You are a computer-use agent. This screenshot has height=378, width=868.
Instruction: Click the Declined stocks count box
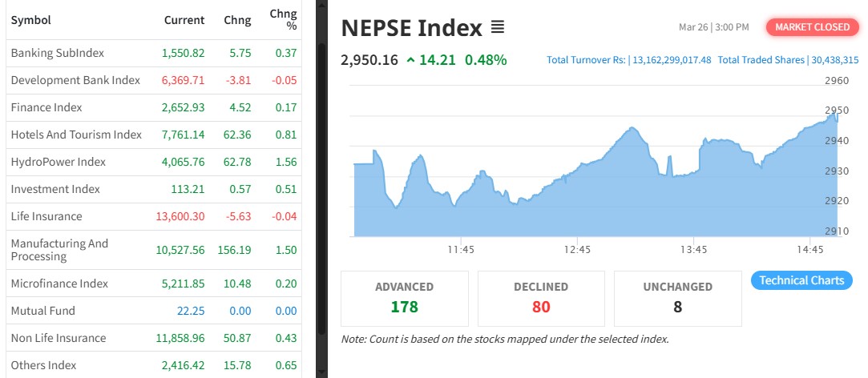541,298
